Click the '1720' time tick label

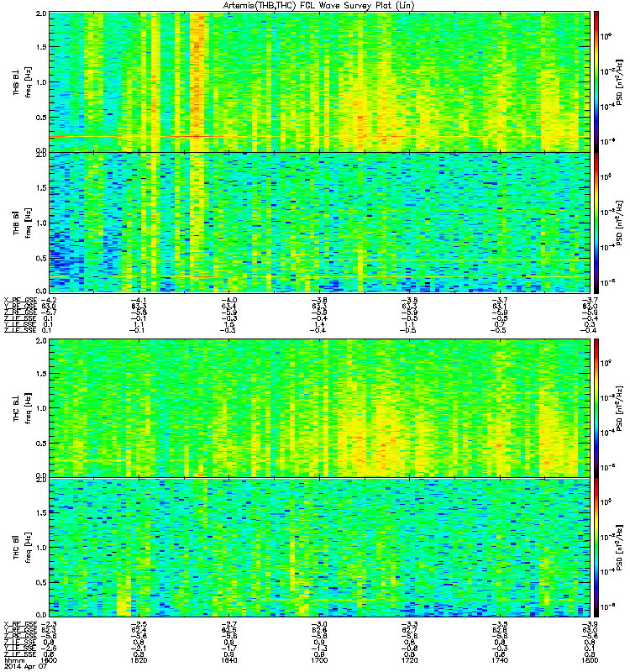(x=409, y=660)
